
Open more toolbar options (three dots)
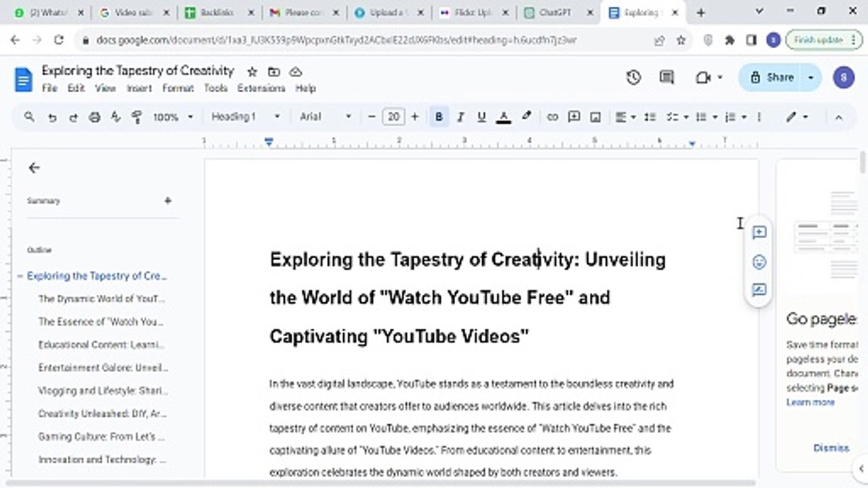759,117
